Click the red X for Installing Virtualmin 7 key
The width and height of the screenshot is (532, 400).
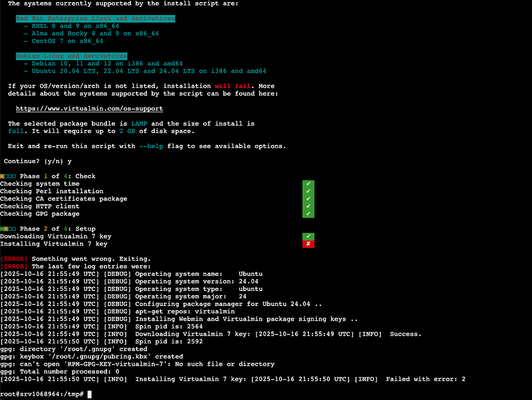coord(308,244)
